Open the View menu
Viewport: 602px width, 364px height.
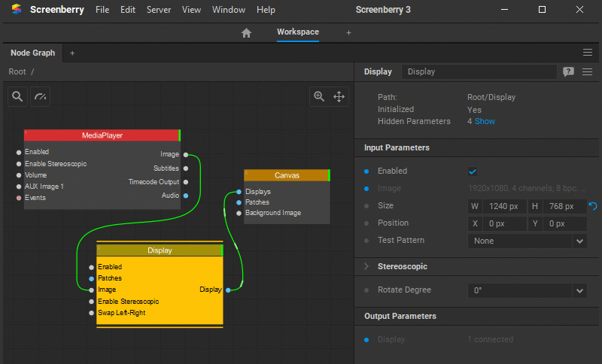(x=191, y=10)
